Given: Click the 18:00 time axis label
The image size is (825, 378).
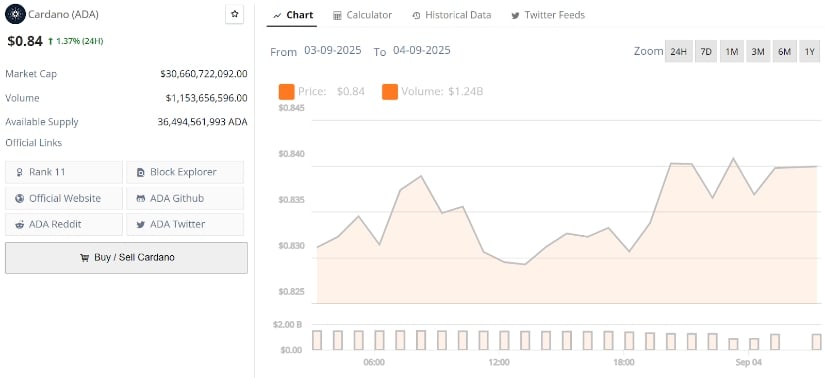Looking at the screenshot, I should tap(623, 363).
